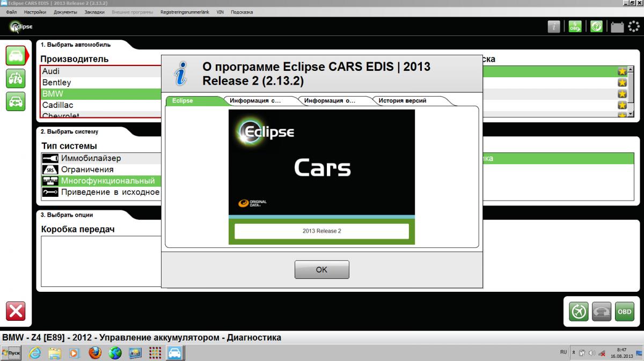The image size is (644, 361).
Task: Switch to the История версий tab
Action: (402, 101)
